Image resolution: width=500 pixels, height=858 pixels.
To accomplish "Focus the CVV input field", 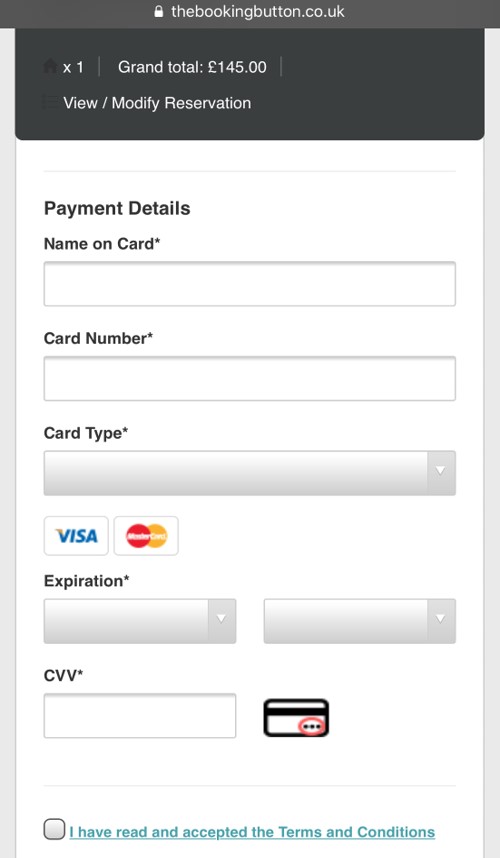I will click(139, 716).
